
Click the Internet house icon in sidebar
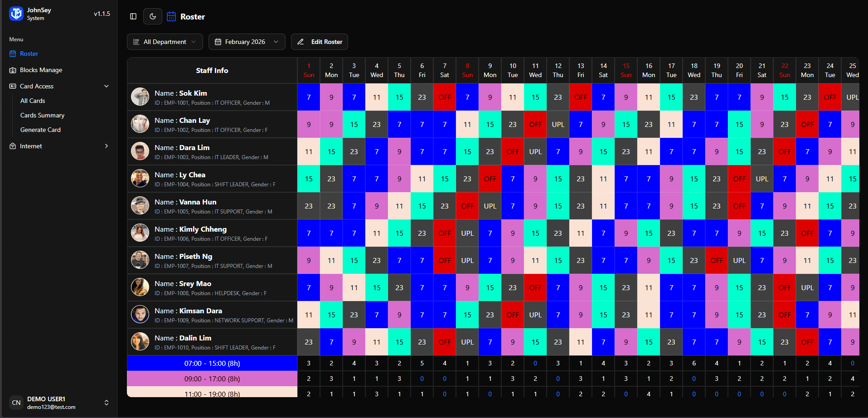pos(13,146)
